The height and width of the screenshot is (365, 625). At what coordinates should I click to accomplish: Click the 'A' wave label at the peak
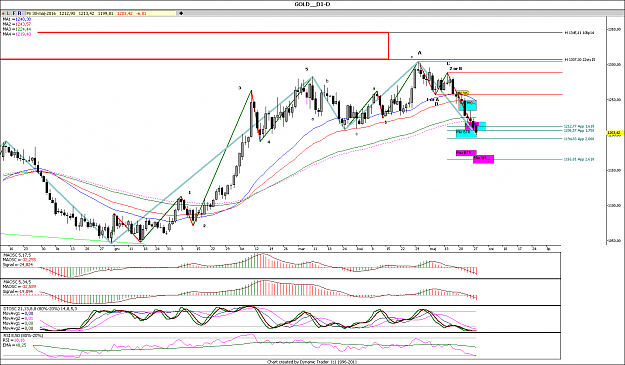point(419,53)
